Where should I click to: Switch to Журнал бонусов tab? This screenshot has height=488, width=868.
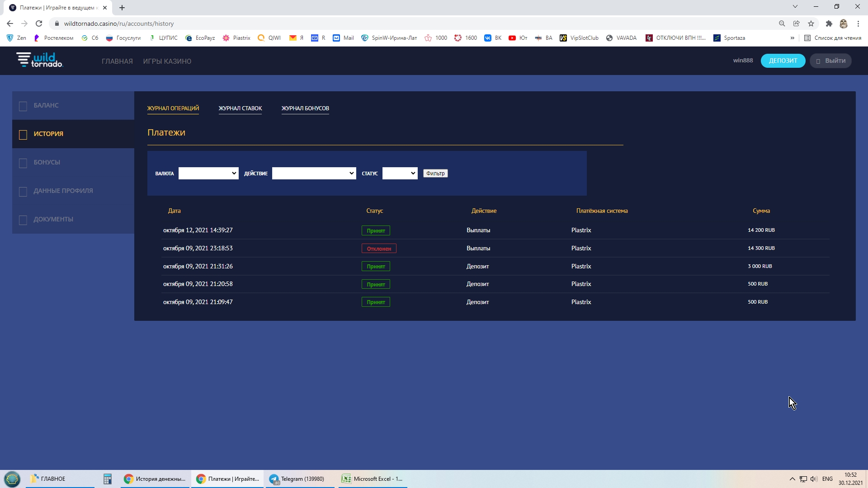pos(305,108)
